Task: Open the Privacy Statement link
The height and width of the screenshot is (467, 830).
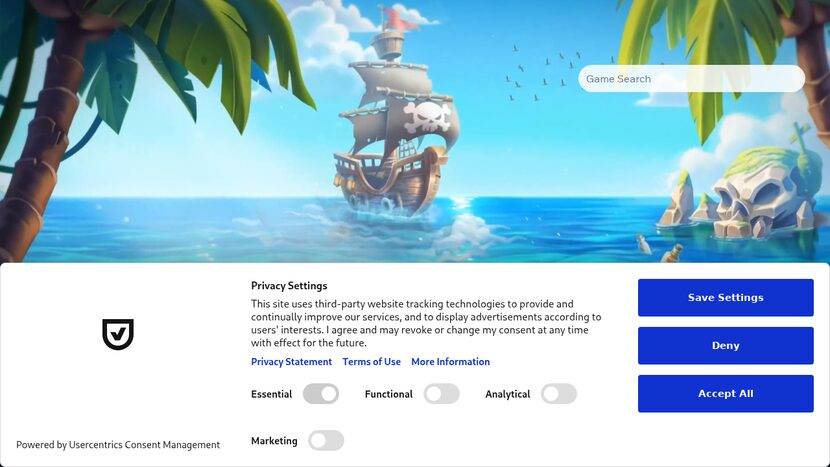Action: (292, 362)
